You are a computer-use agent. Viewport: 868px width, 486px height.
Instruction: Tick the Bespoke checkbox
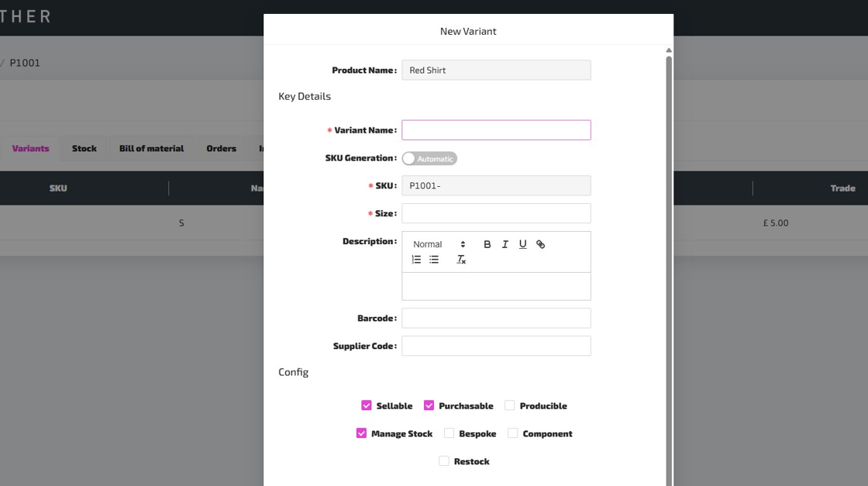pos(449,433)
